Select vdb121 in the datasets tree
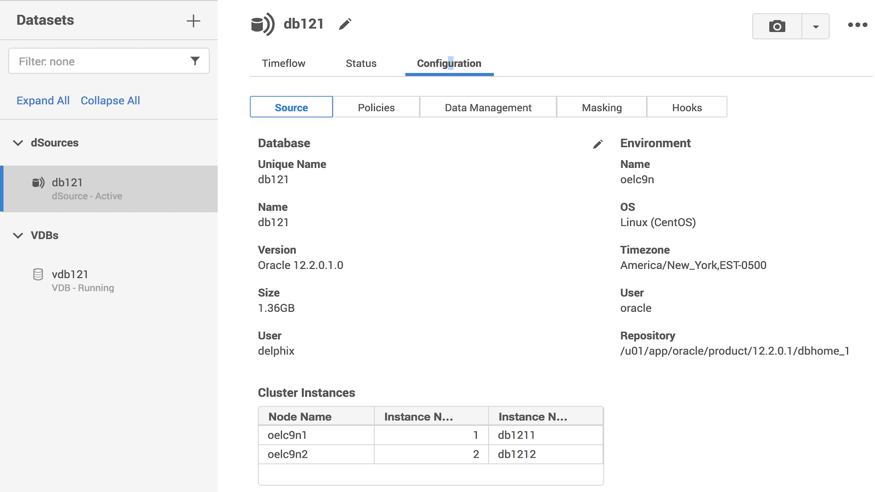The image size is (875, 492). pos(70,274)
